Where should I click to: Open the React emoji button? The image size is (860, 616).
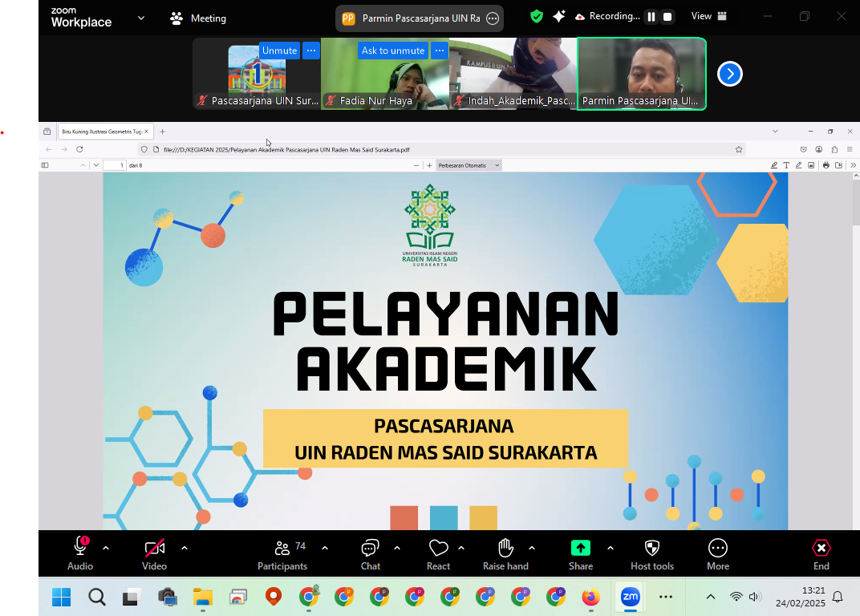point(438,553)
